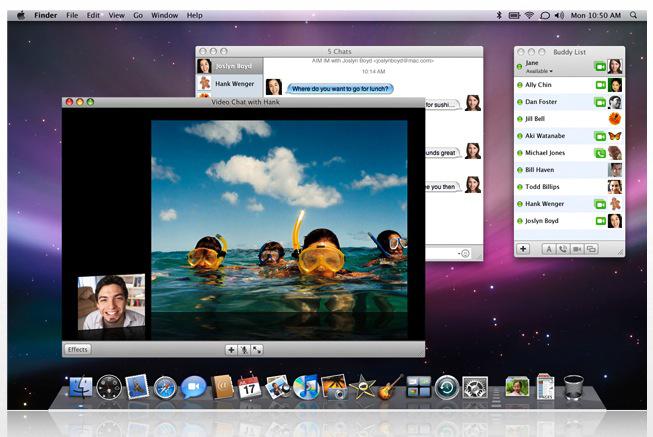Open the photo stack beside System Preferences in Dock

[x=517, y=387]
